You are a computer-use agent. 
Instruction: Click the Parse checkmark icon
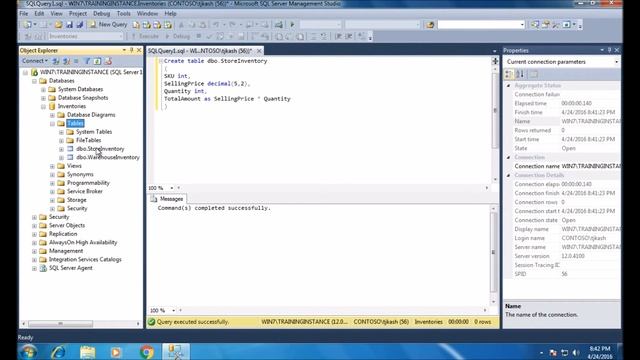point(209,36)
